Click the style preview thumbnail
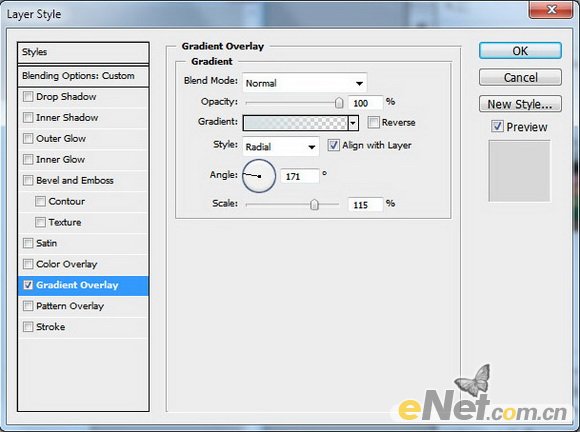 point(519,171)
